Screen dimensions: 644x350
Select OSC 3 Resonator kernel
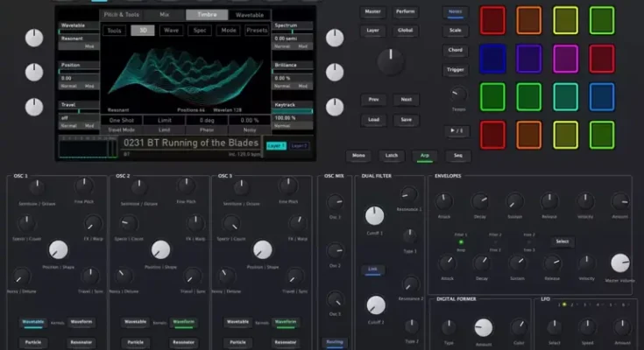(x=285, y=342)
